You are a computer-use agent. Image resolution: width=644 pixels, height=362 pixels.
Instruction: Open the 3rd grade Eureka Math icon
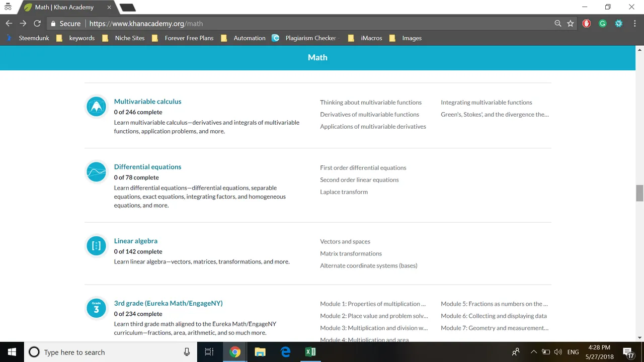pos(96,308)
